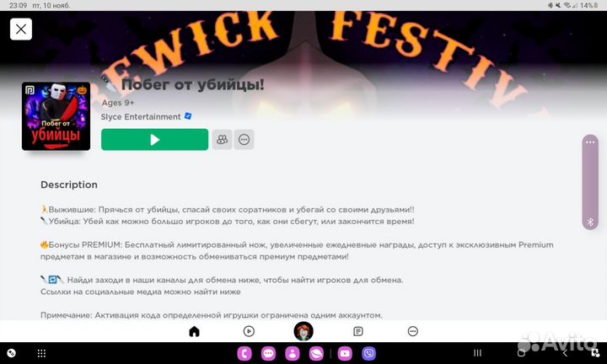Open the news feed icon in bottom navigation

point(358,331)
